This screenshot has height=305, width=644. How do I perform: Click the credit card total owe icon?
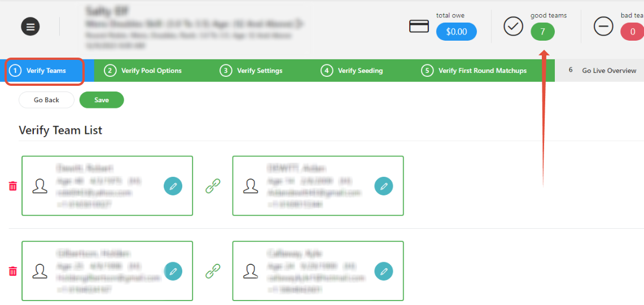pyautogui.click(x=419, y=27)
